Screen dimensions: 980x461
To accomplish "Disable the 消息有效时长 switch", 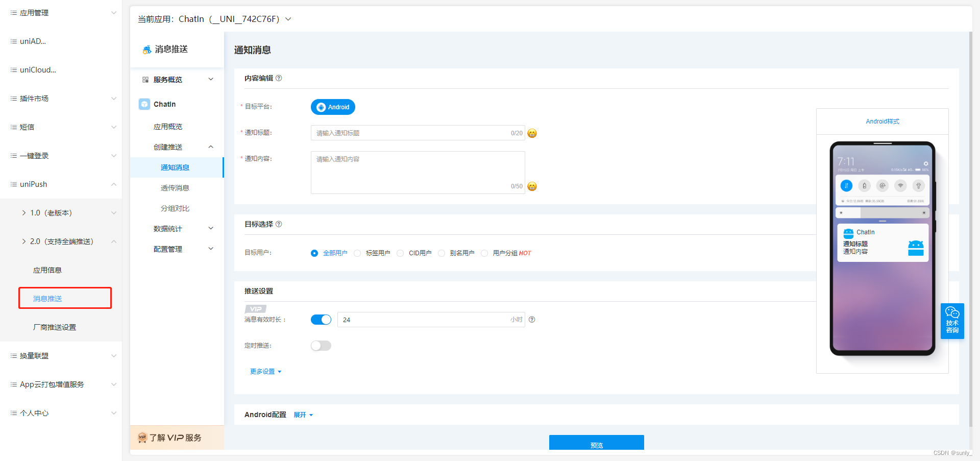I will [x=321, y=320].
